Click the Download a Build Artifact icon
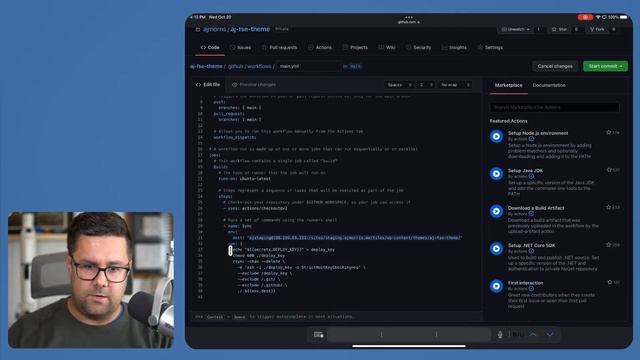The width and height of the screenshot is (640, 360). (x=496, y=211)
